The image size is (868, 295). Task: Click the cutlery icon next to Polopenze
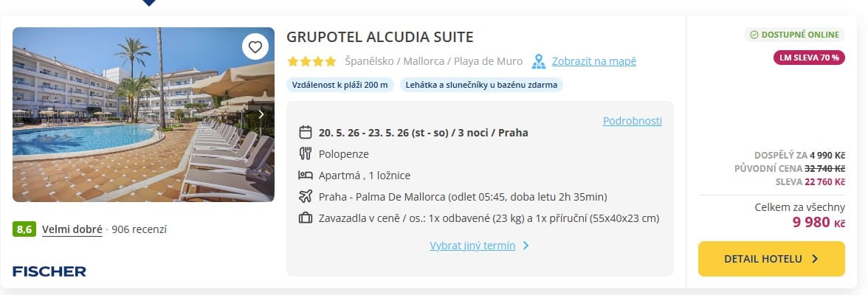(x=306, y=154)
